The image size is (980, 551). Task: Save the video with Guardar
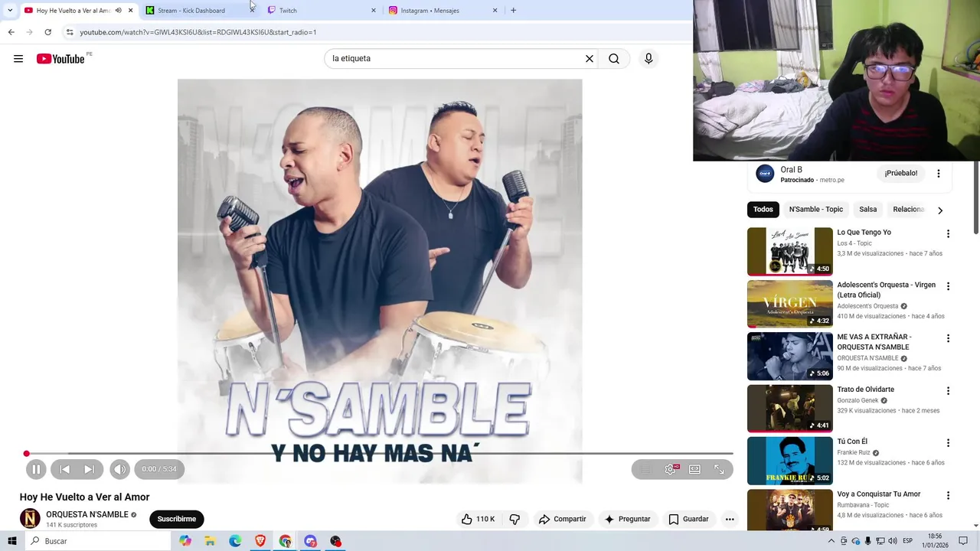coord(688,519)
